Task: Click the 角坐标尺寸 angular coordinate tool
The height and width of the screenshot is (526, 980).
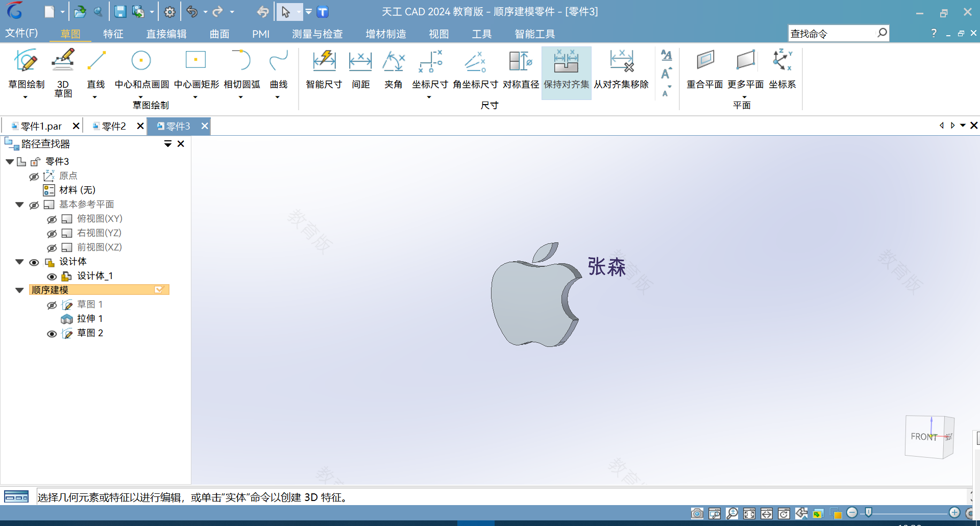Action: tap(475, 69)
